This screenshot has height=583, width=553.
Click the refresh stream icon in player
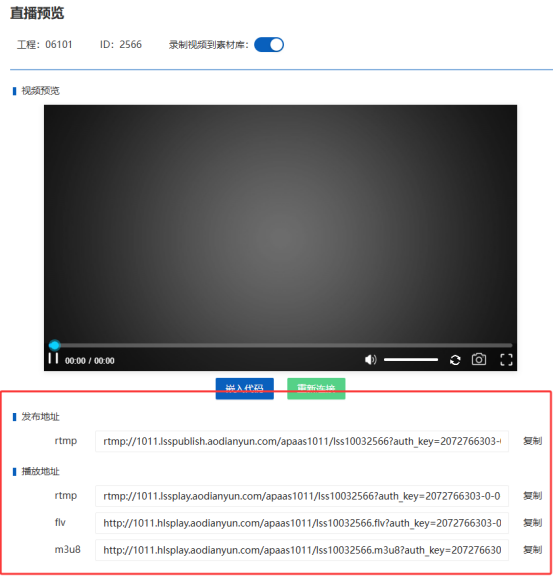click(x=455, y=360)
